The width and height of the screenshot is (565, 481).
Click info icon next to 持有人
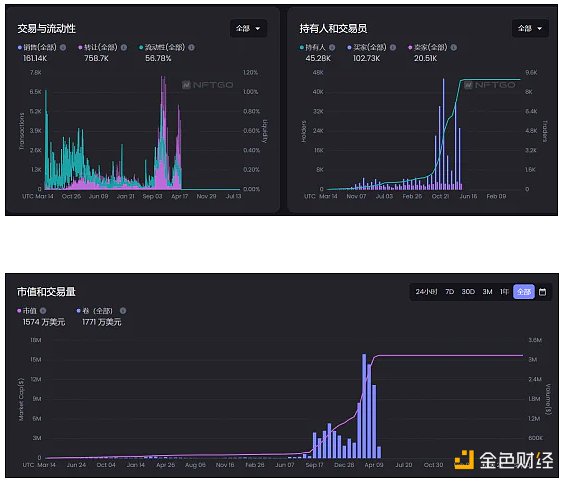tap(332, 47)
